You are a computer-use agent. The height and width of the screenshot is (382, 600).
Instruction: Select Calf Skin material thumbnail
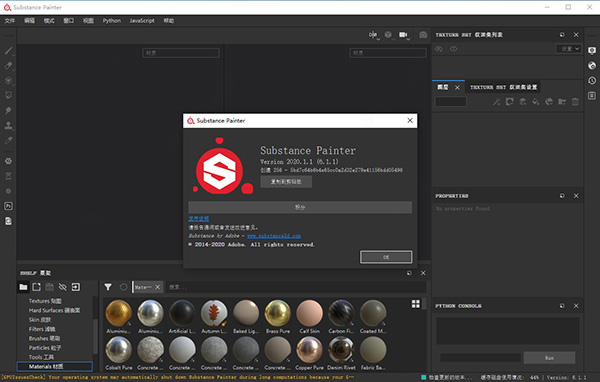tap(309, 317)
